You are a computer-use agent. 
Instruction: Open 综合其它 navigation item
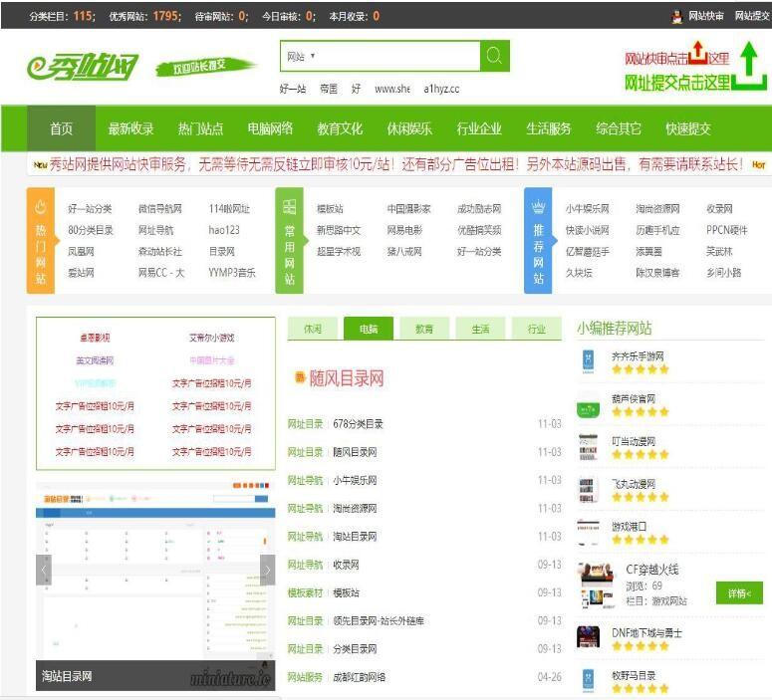(619, 128)
